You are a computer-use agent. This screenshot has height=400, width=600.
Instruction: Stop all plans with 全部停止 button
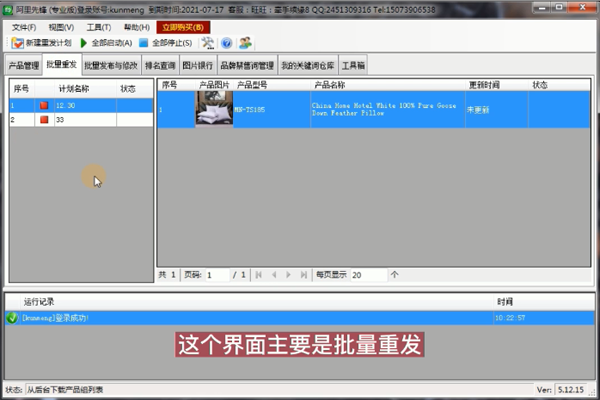165,43
